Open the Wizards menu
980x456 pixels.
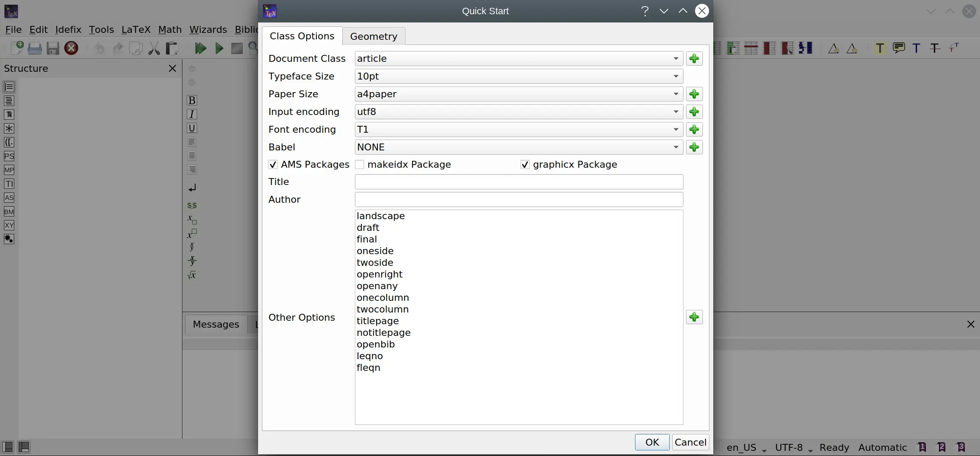click(208, 29)
